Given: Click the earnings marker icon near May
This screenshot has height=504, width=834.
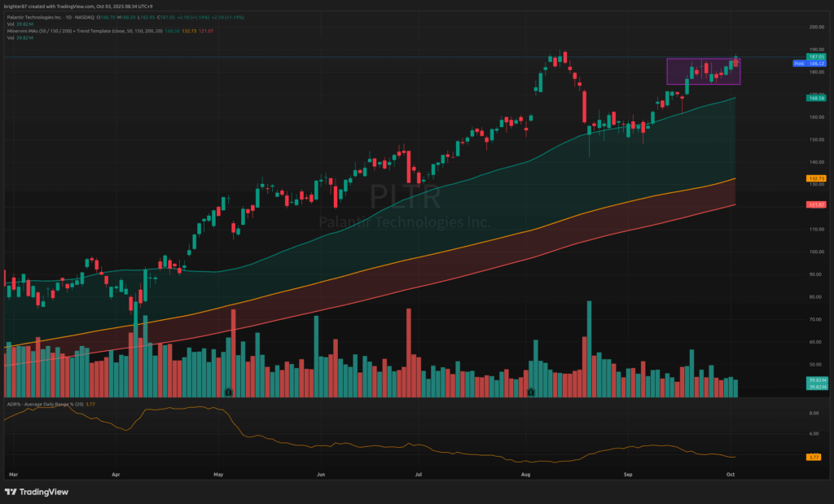Looking at the screenshot, I should (229, 392).
